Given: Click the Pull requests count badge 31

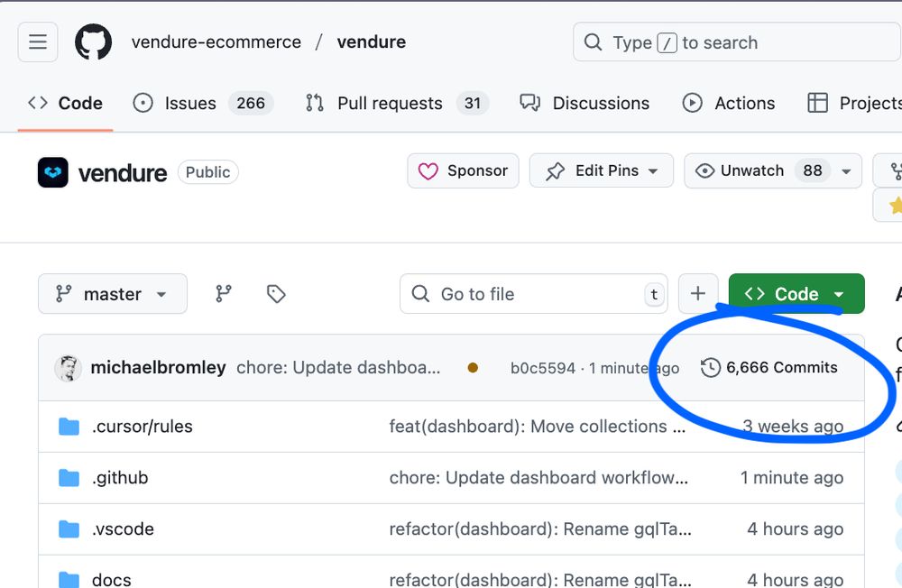Looking at the screenshot, I should pos(473,104).
